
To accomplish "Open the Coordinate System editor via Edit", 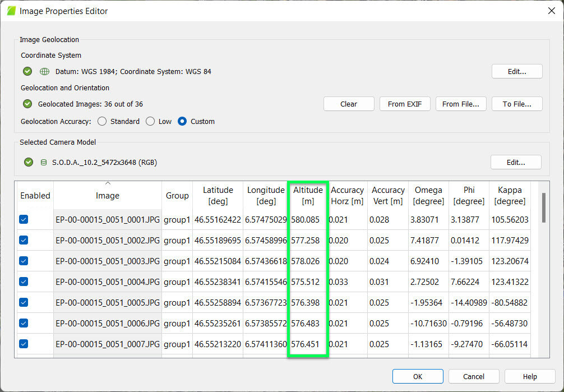I will [516, 71].
